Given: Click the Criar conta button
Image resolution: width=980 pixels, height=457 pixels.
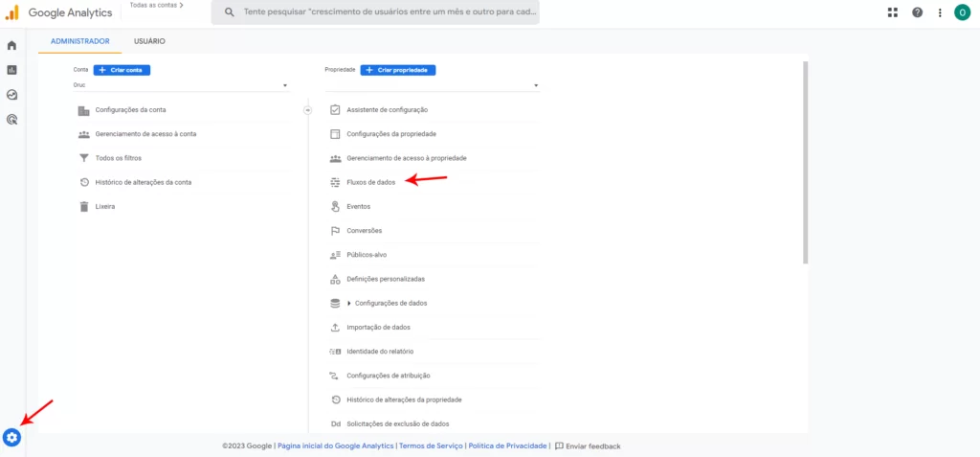Looking at the screenshot, I should point(122,70).
